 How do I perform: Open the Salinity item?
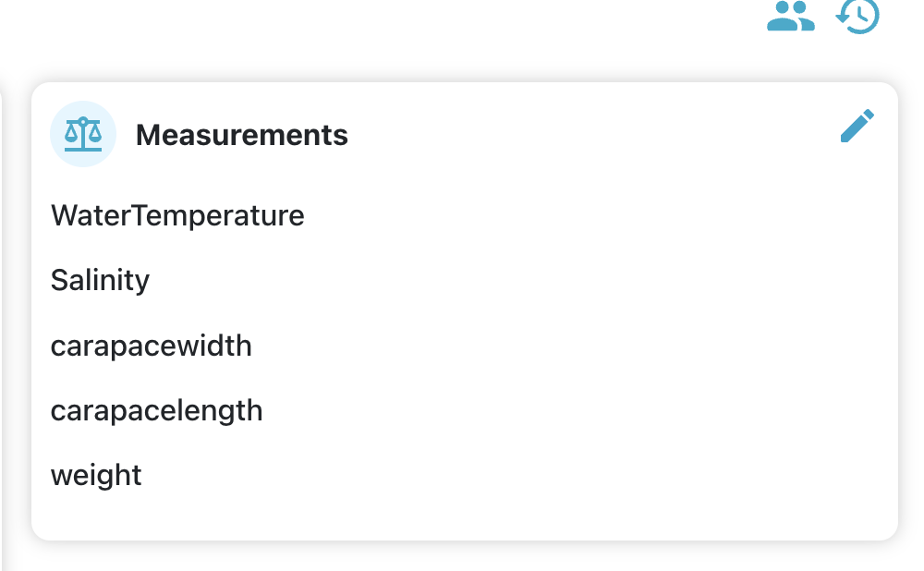(100, 280)
